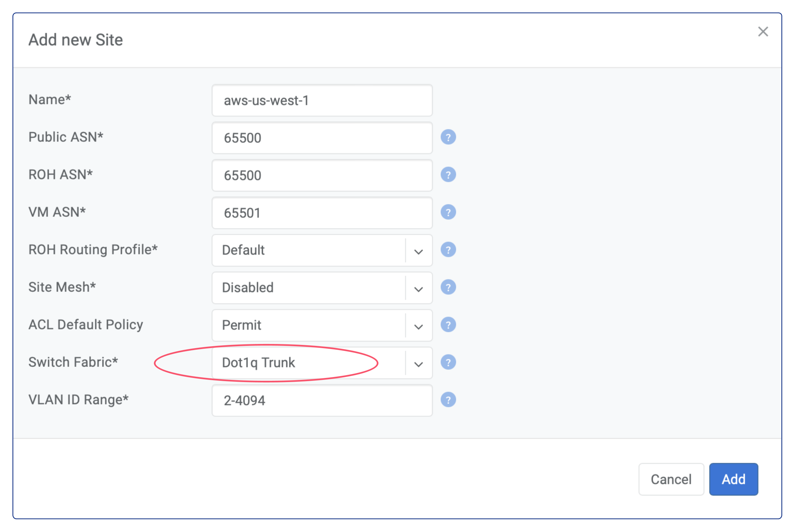Open the ROH Routing Profile help tooltip
Screen dimensions: 795x532
pyautogui.click(x=448, y=250)
